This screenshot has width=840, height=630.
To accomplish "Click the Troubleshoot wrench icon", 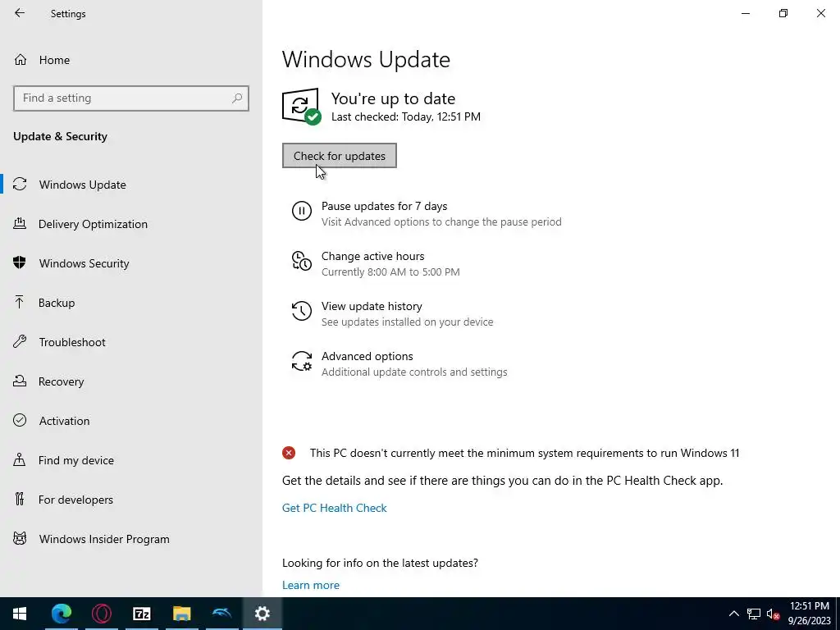I will [20, 341].
